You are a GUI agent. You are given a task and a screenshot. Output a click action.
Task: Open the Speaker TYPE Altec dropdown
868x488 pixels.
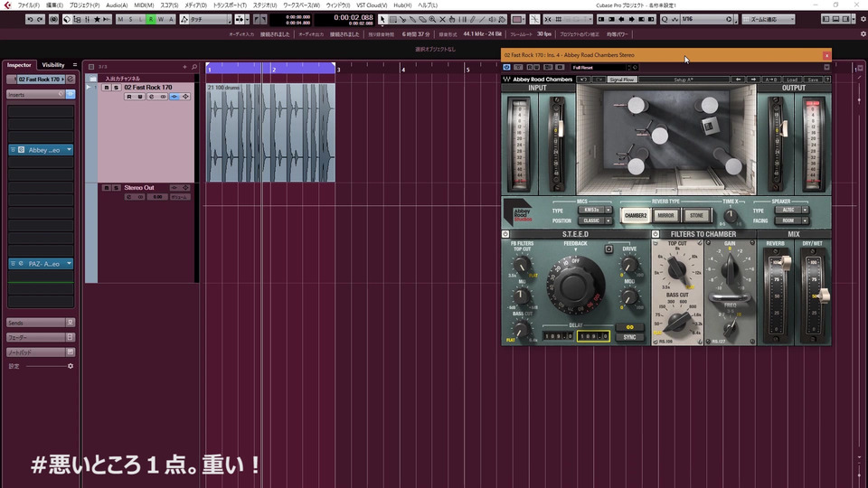pyautogui.click(x=792, y=211)
